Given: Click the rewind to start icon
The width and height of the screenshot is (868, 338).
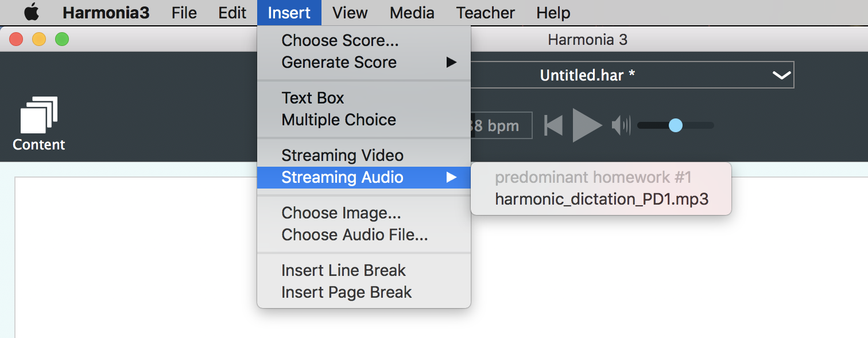Looking at the screenshot, I should pos(553,125).
